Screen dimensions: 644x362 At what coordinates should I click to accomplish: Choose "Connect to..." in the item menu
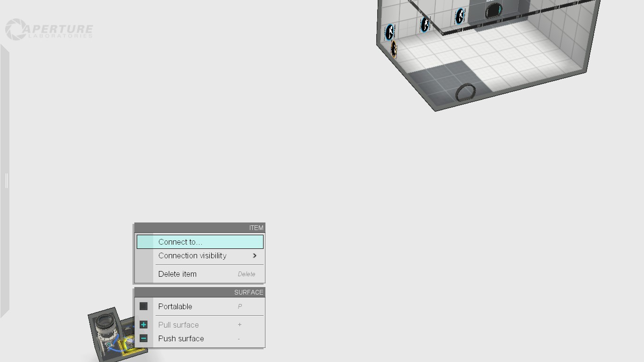[200, 242]
